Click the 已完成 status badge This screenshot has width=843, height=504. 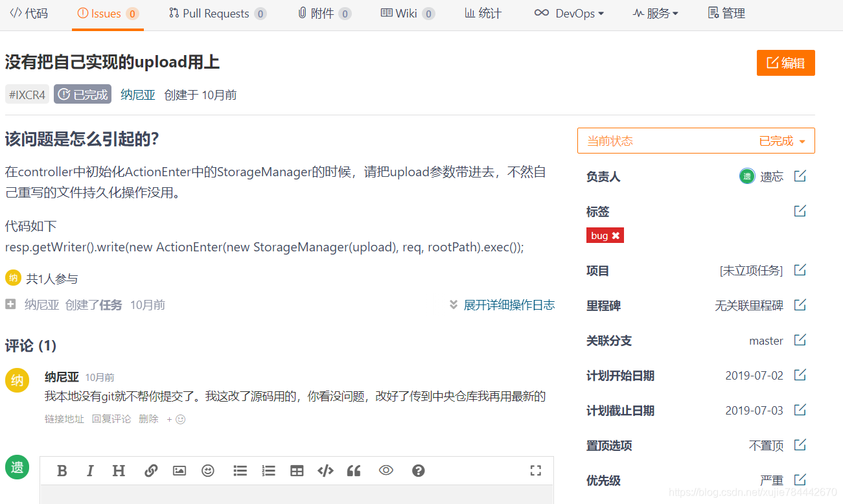pyautogui.click(x=83, y=95)
